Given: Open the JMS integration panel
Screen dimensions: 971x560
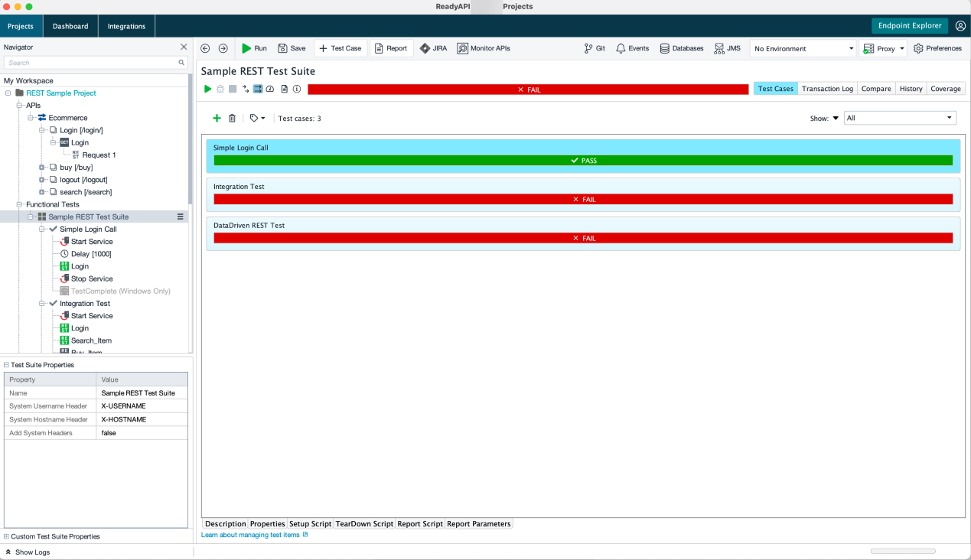Looking at the screenshot, I should coord(726,47).
